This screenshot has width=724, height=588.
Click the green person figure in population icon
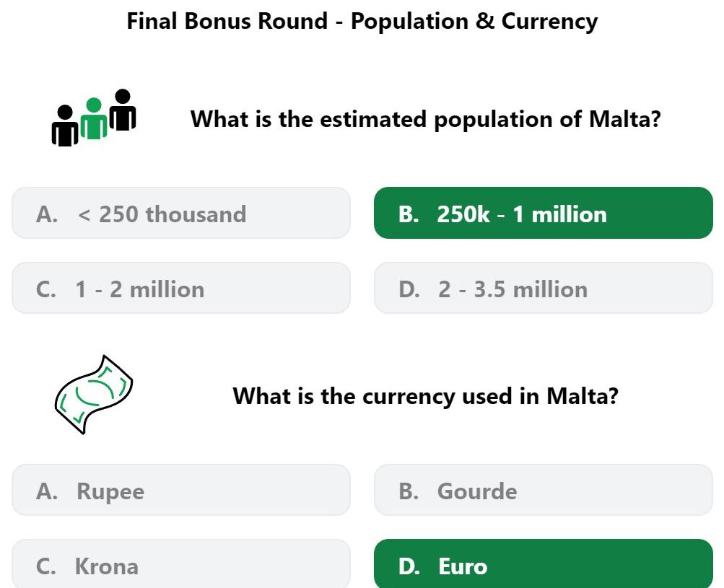[x=94, y=118]
